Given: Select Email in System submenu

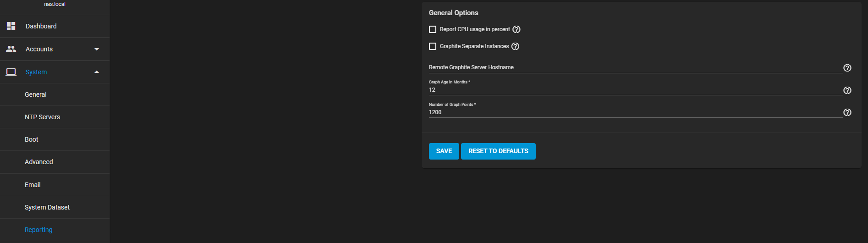Looking at the screenshot, I should pyautogui.click(x=33, y=185).
